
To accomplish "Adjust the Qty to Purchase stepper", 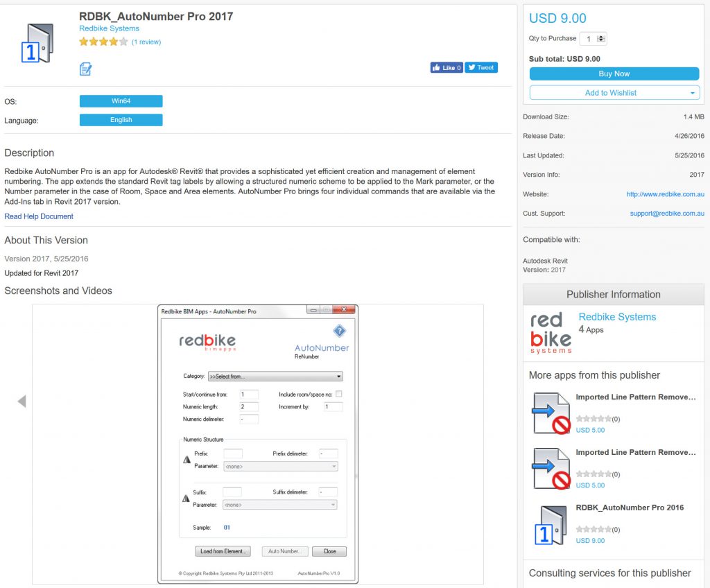I will pos(601,40).
